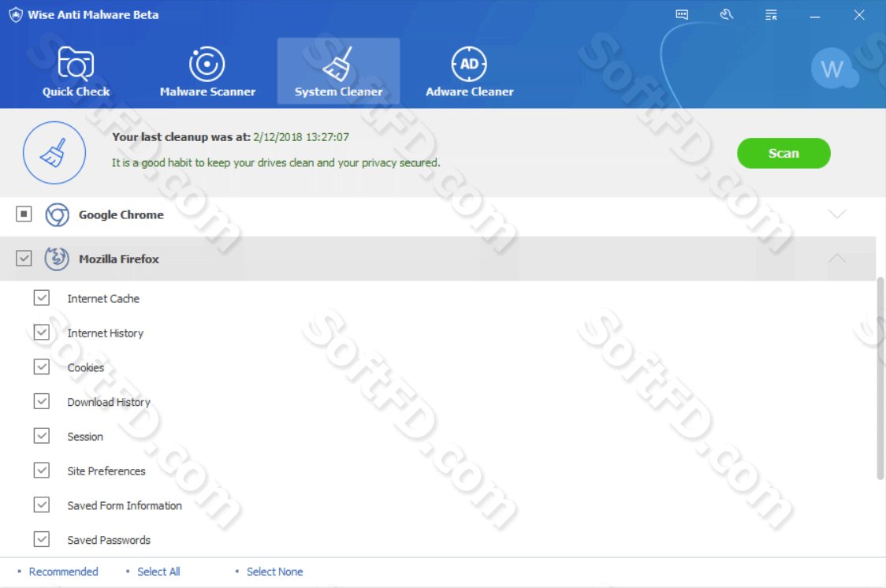Click the large broom cleanup icon

[54, 152]
